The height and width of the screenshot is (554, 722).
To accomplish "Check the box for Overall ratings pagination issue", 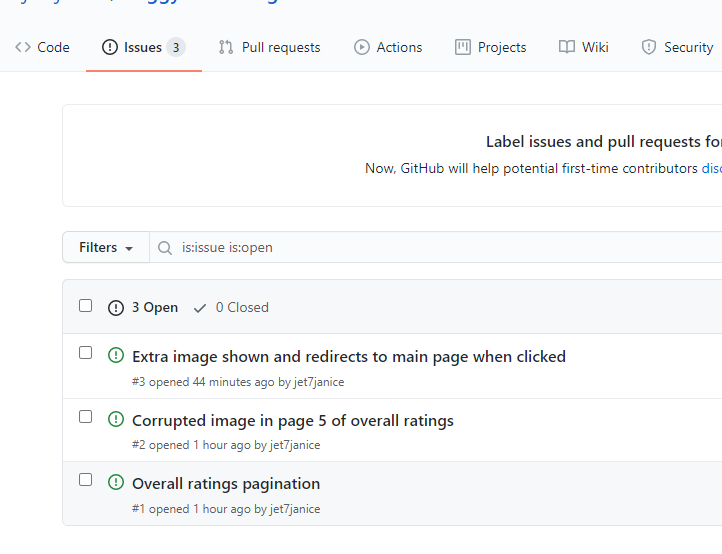I will click(x=85, y=480).
